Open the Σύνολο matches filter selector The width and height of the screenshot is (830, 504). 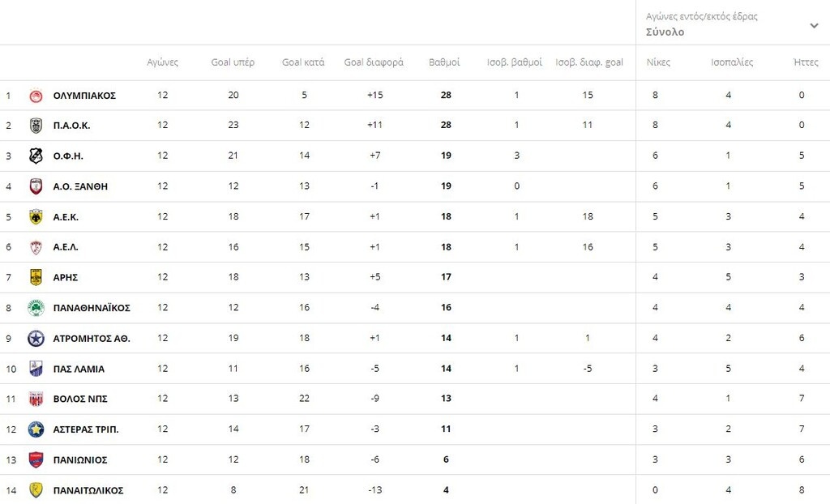(x=665, y=32)
